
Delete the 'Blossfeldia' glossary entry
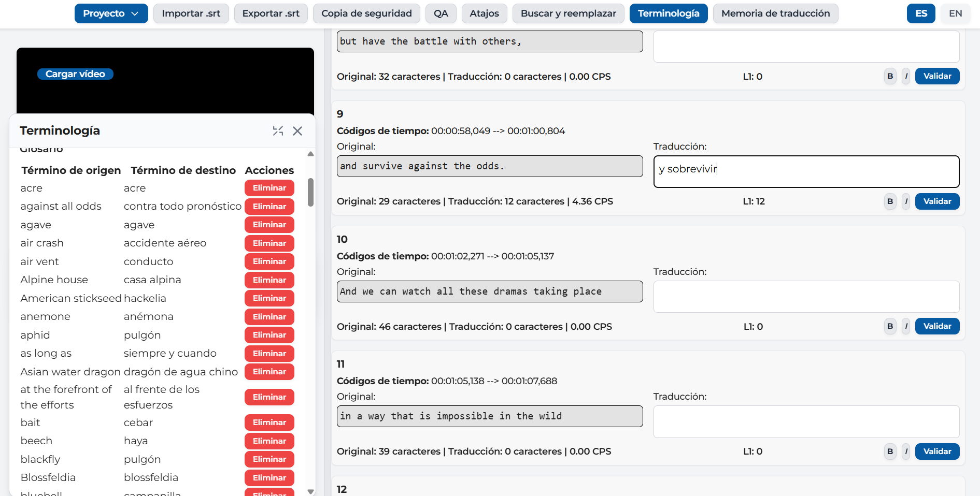click(x=269, y=478)
